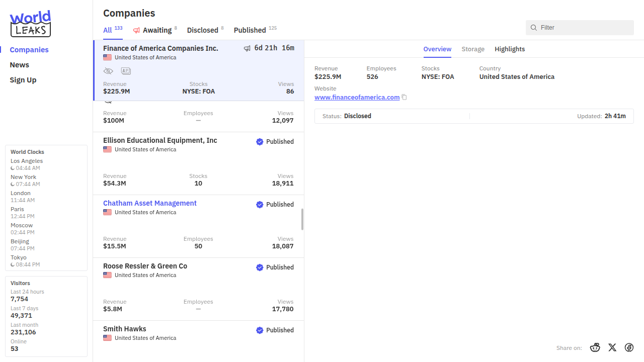The width and height of the screenshot is (644, 362).
Task: Focus the Filter search field
Action: click(x=584, y=28)
